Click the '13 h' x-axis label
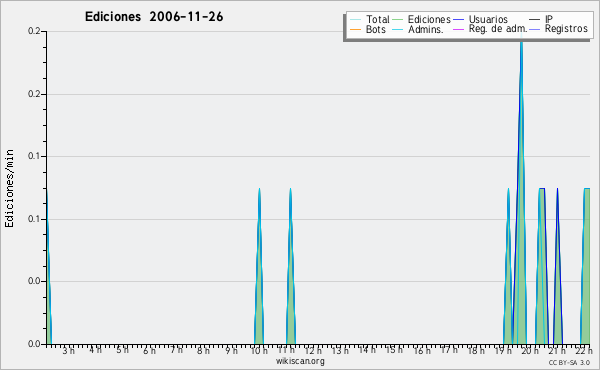The width and height of the screenshot is (600, 370). pos(340,350)
